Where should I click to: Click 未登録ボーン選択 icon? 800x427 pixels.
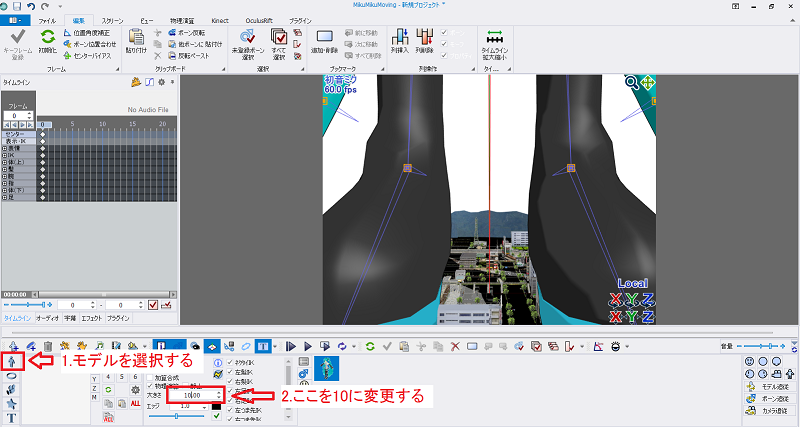click(247, 37)
